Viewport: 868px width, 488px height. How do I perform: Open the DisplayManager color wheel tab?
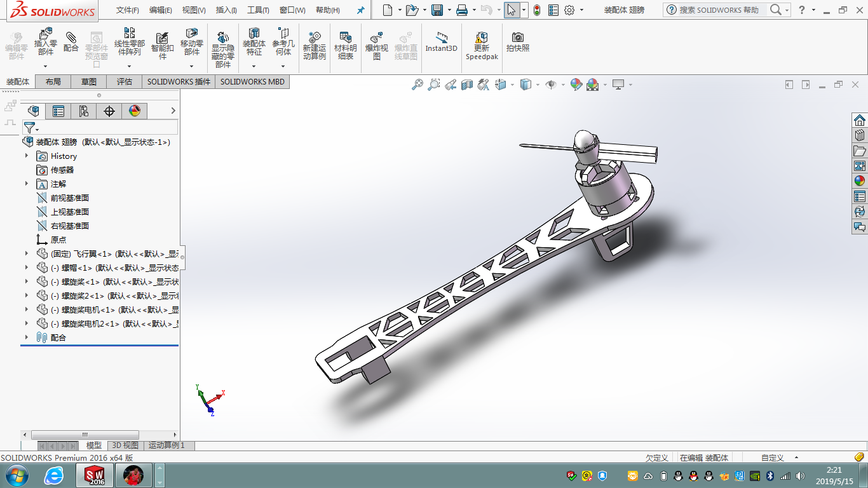(135, 111)
